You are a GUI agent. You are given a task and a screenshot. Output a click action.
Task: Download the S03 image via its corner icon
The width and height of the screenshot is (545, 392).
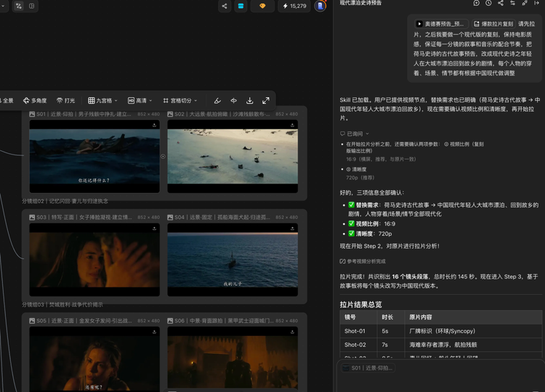coord(154,229)
